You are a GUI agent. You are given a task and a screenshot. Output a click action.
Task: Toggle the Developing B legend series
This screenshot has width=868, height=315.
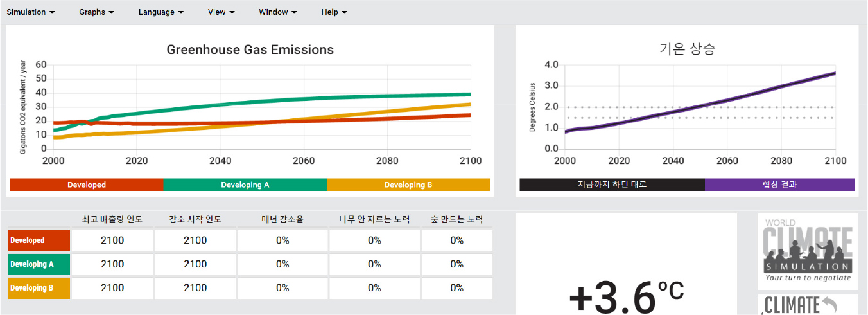pyautogui.click(x=408, y=185)
